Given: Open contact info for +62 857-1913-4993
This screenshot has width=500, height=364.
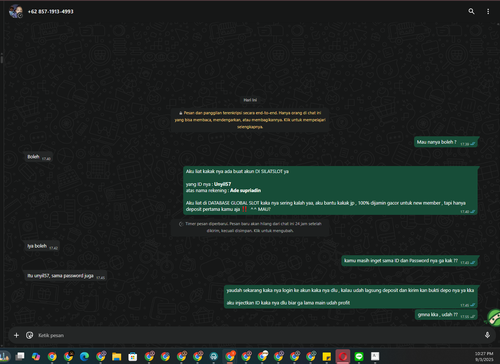Looking at the screenshot, I should (x=51, y=11).
